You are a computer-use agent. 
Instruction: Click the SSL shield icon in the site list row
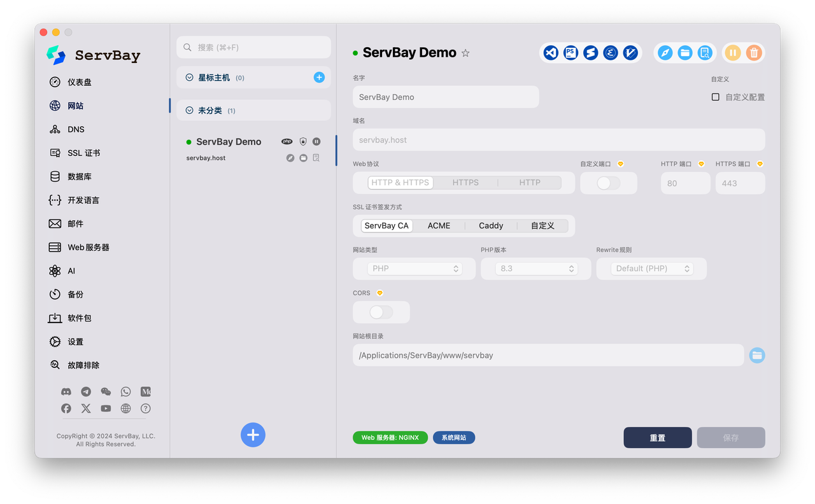303,141
